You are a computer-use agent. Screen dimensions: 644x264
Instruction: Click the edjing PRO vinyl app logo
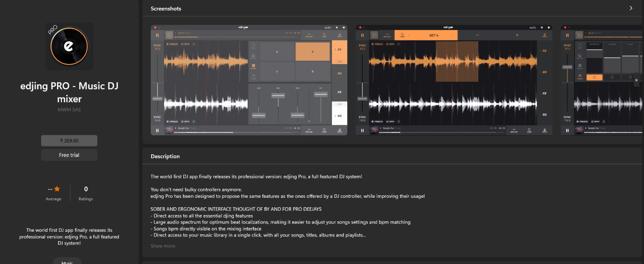click(x=69, y=46)
